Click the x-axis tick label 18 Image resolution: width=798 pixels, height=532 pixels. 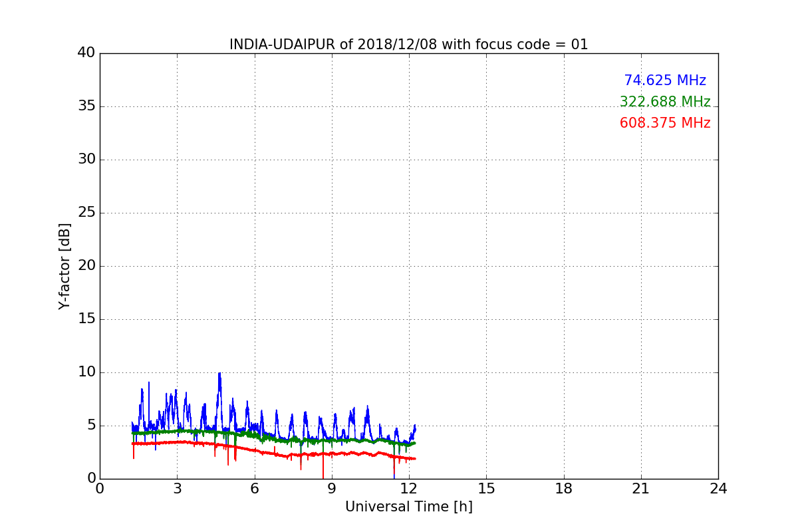point(564,488)
